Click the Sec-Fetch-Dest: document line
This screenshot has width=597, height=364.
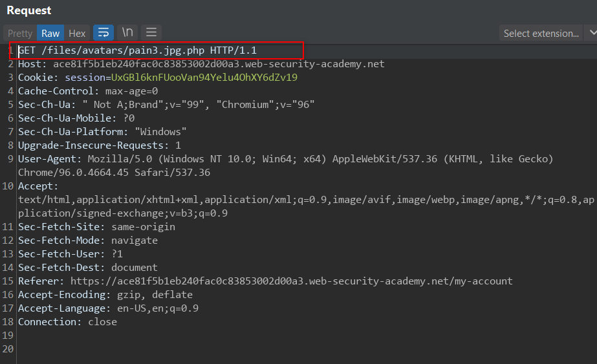[88, 268]
